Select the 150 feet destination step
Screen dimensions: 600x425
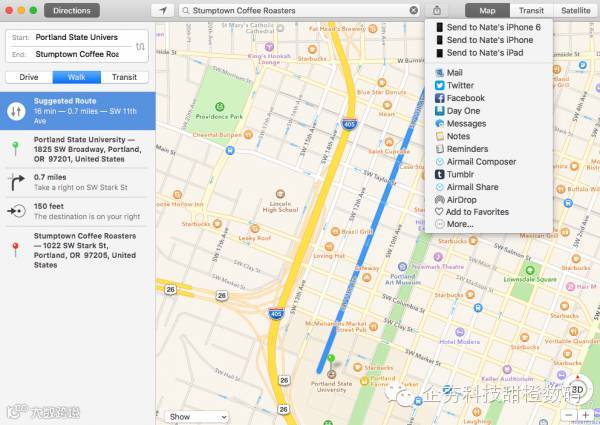78,211
